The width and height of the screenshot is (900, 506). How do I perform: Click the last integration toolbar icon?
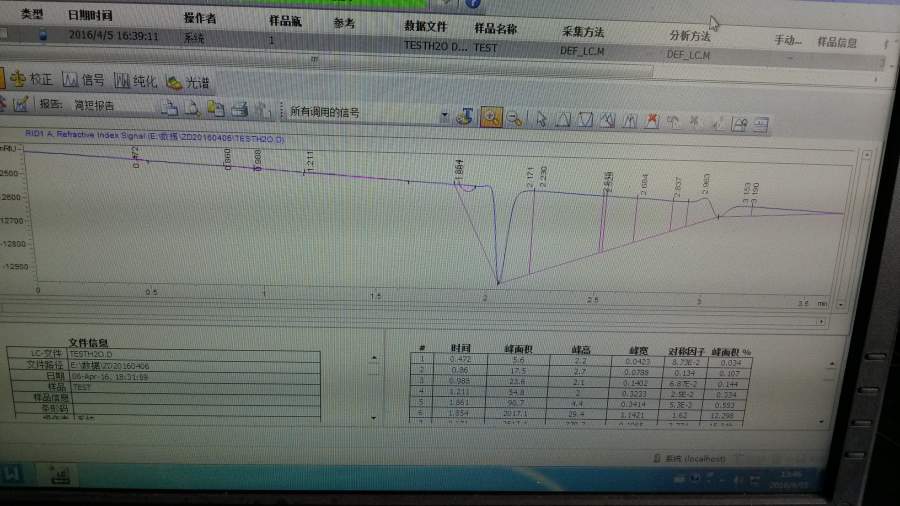click(761, 125)
